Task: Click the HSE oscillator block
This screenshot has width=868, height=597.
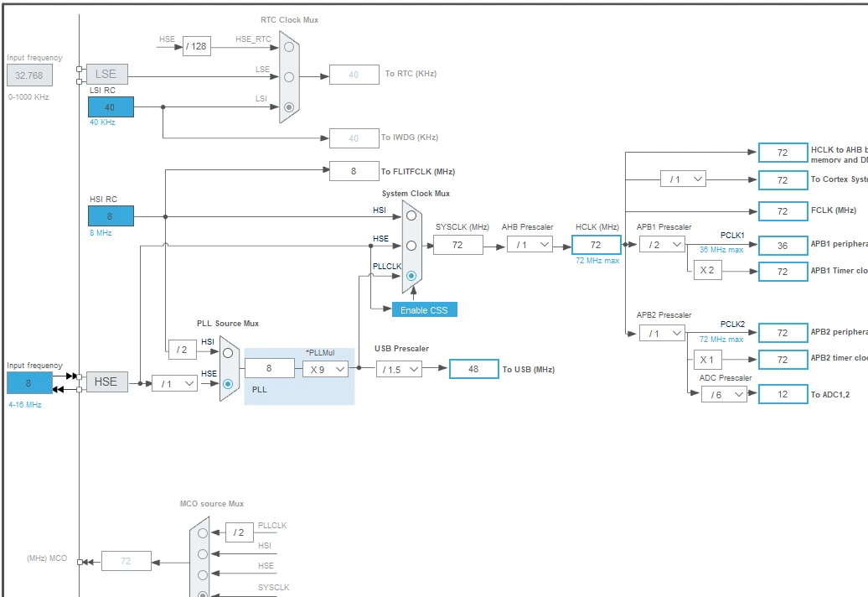Action: pyautogui.click(x=107, y=382)
